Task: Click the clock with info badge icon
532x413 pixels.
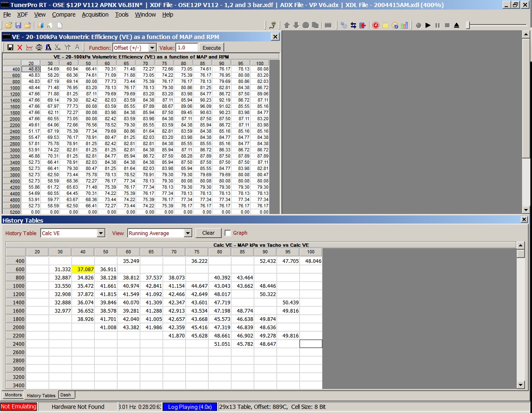Action: coord(395,25)
